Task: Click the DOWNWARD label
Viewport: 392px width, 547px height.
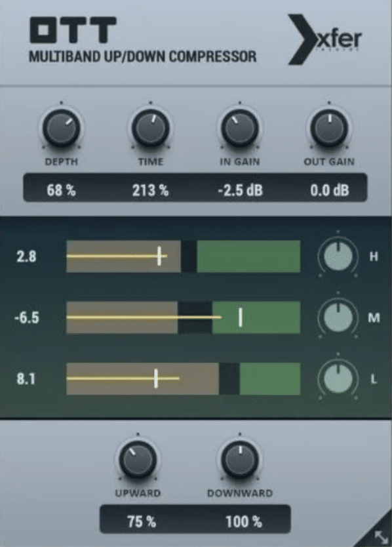Action: (240, 493)
